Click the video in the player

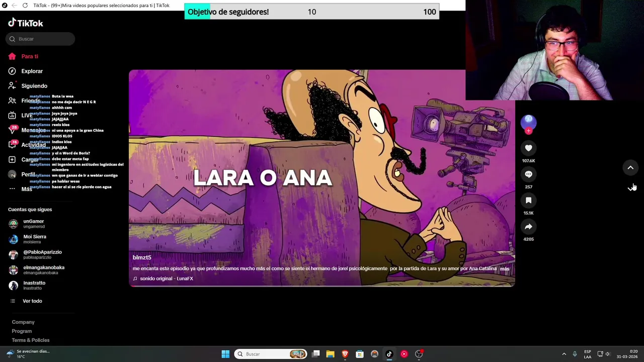point(322,178)
